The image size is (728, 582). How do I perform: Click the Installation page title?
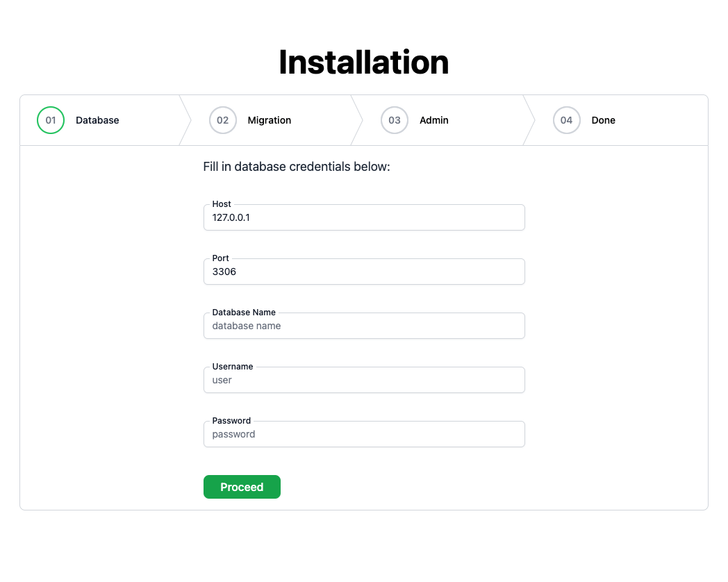(x=363, y=63)
